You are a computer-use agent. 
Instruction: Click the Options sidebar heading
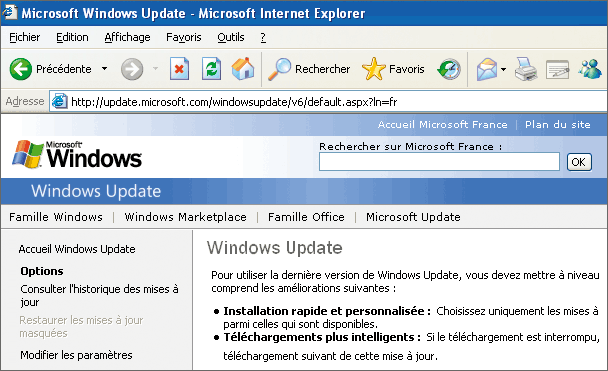coord(42,271)
